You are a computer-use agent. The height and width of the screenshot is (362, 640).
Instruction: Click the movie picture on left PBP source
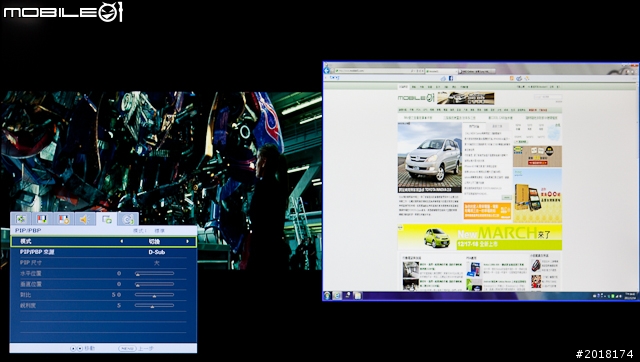pyautogui.click(x=161, y=180)
